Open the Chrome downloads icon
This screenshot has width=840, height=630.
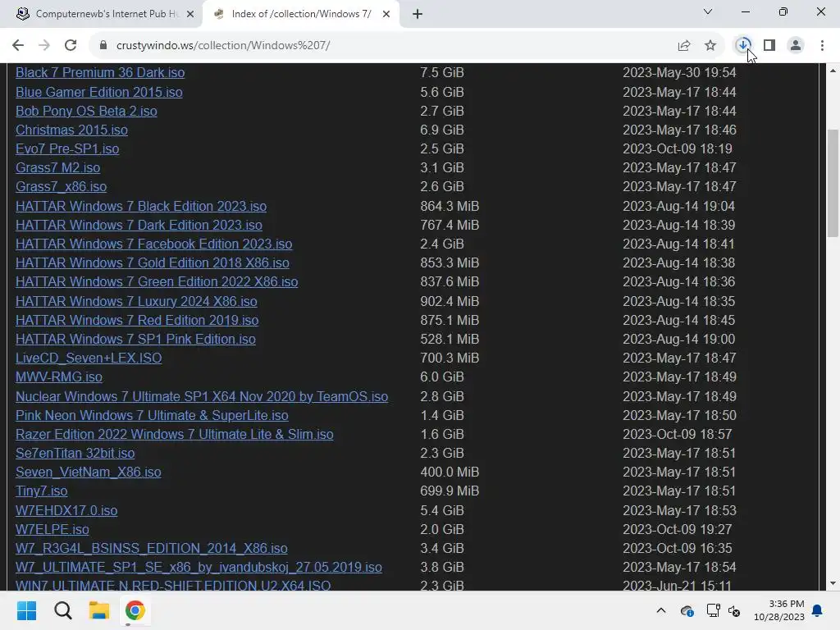click(743, 45)
